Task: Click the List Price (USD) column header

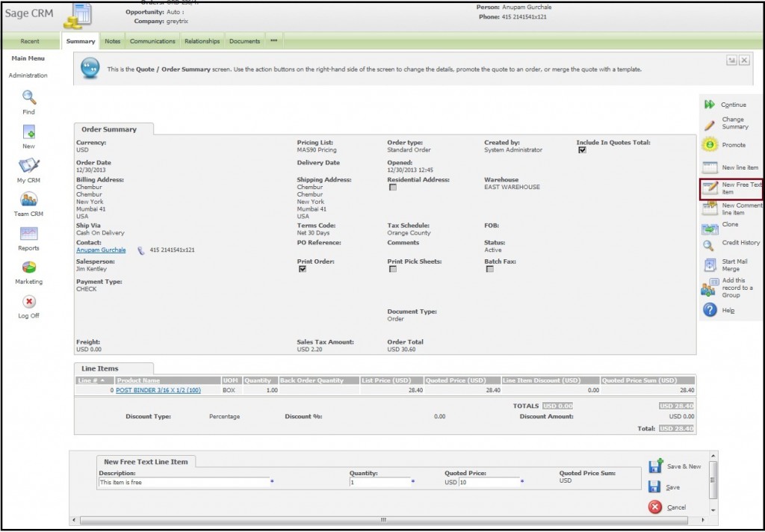Action: coord(391,380)
